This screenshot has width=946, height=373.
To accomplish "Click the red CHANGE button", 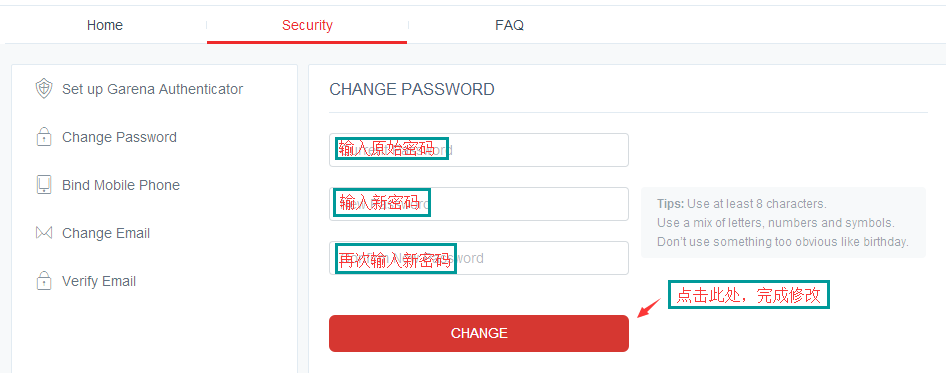I will pyautogui.click(x=479, y=333).
